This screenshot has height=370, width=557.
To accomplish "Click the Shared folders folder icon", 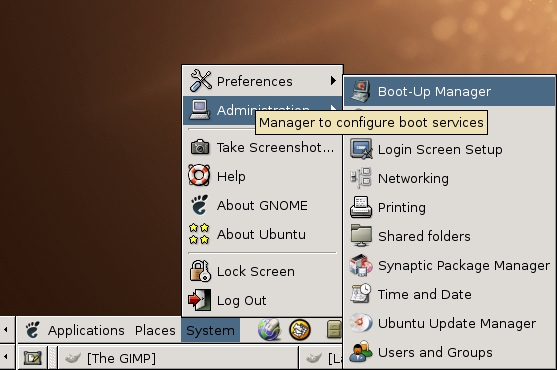I will 361,236.
